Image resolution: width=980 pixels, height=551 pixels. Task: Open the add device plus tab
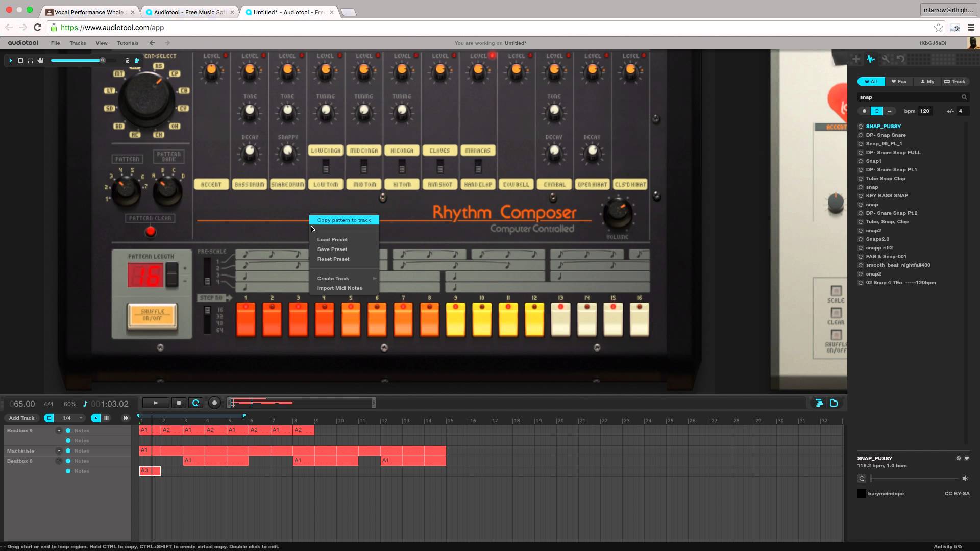click(x=856, y=59)
